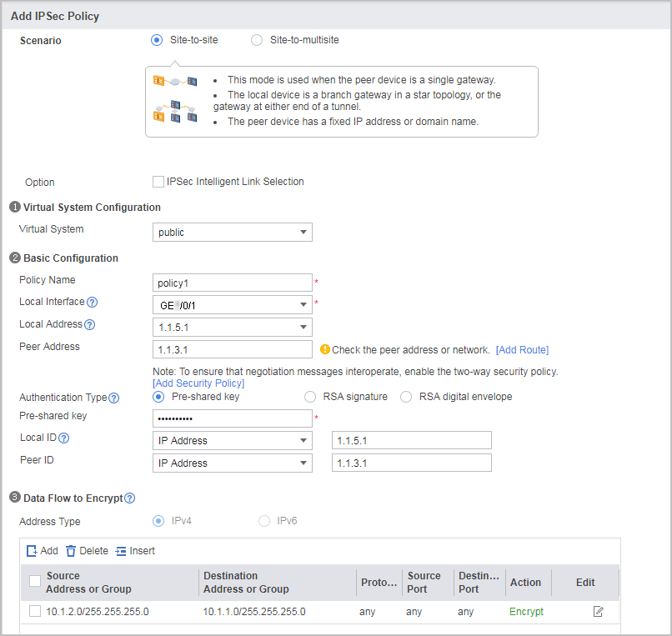Click the help icon beside Local Address
Image resolution: width=672 pixels, height=636 pixels.
point(89,324)
